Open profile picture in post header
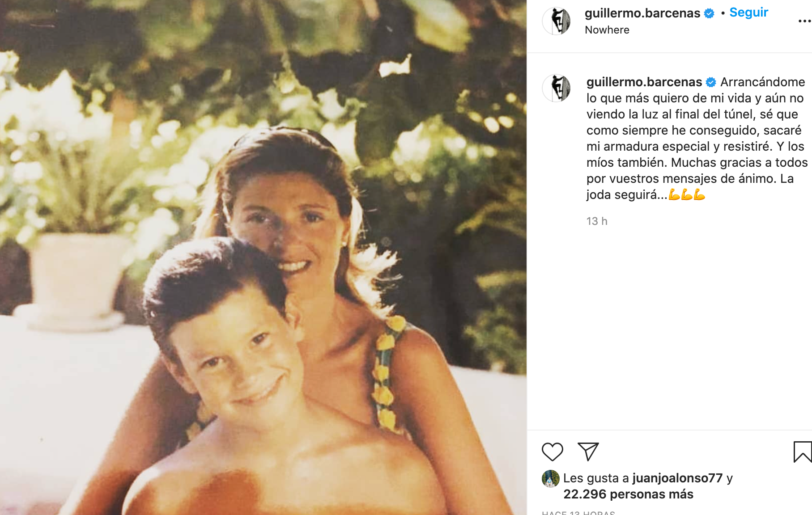The width and height of the screenshot is (812, 515). (556, 21)
